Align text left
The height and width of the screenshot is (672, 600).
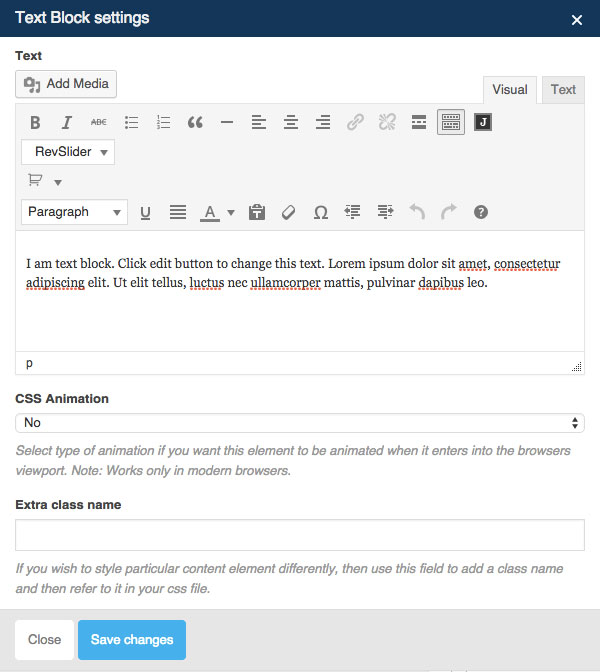pos(259,123)
